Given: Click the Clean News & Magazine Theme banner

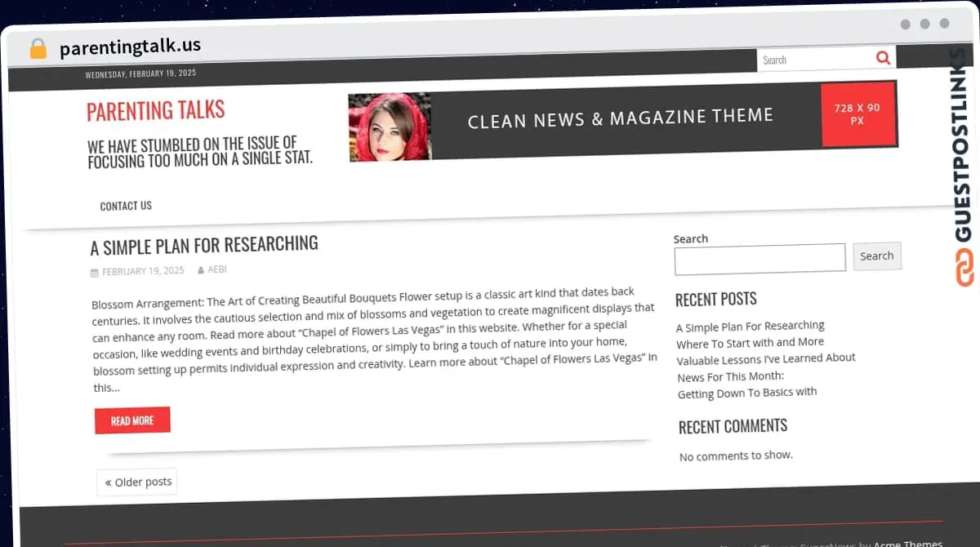Looking at the screenshot, I should [623, 119].
